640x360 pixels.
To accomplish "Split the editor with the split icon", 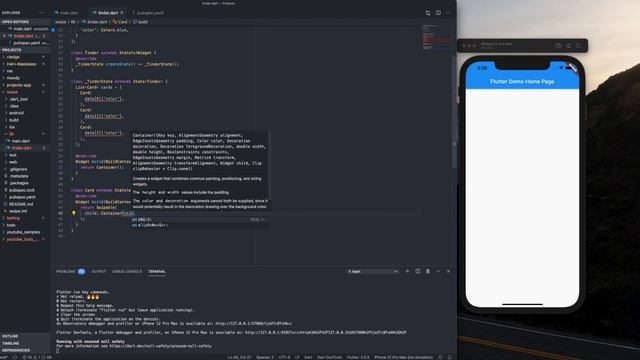I will (x=438, y=13).
